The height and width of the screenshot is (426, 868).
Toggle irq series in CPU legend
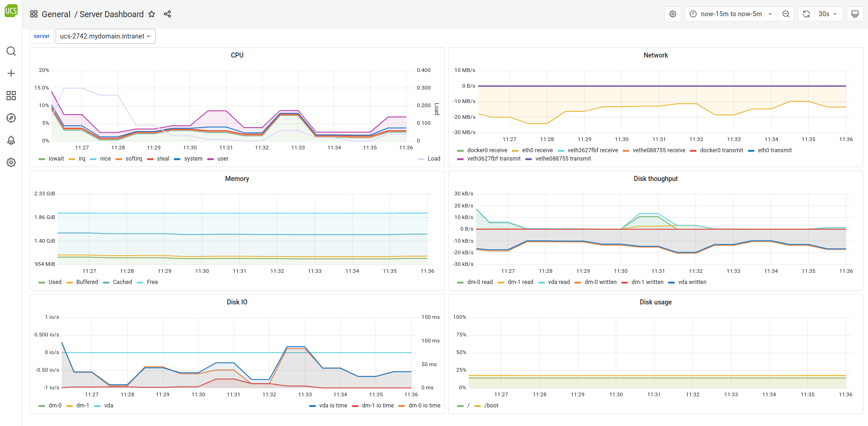(82, 159)
